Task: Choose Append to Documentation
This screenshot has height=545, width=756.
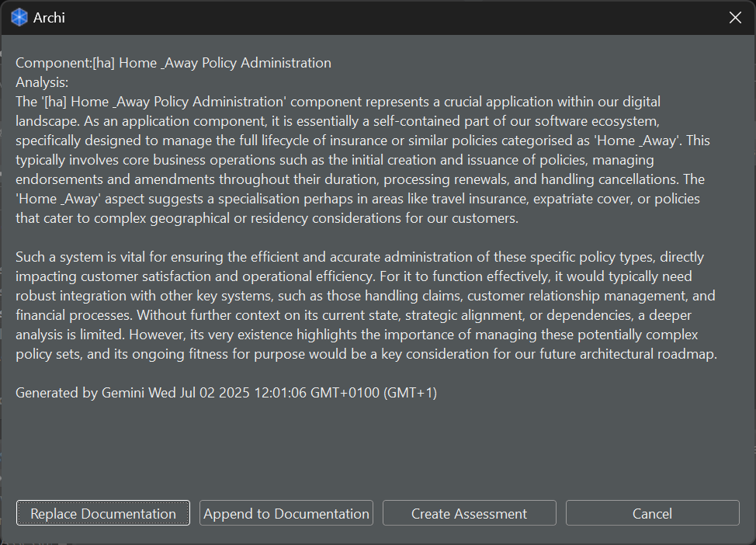Action: [x=286, y=513]
